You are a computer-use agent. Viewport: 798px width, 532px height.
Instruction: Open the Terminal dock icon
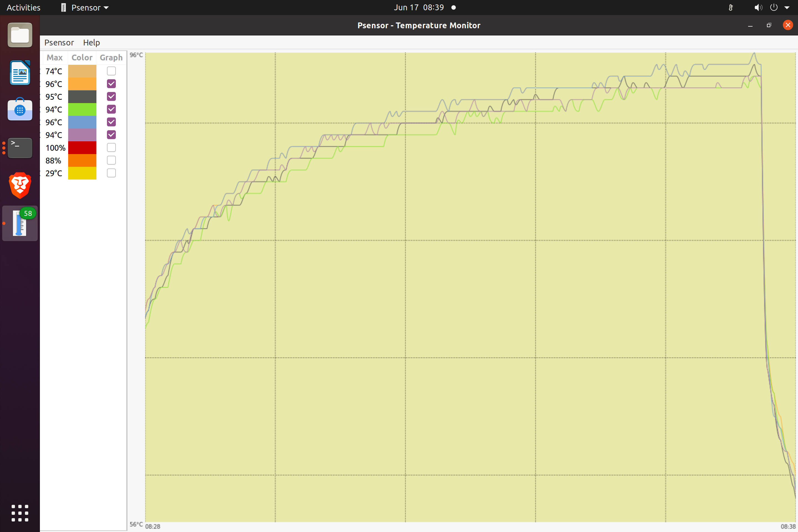pos(20,148)
